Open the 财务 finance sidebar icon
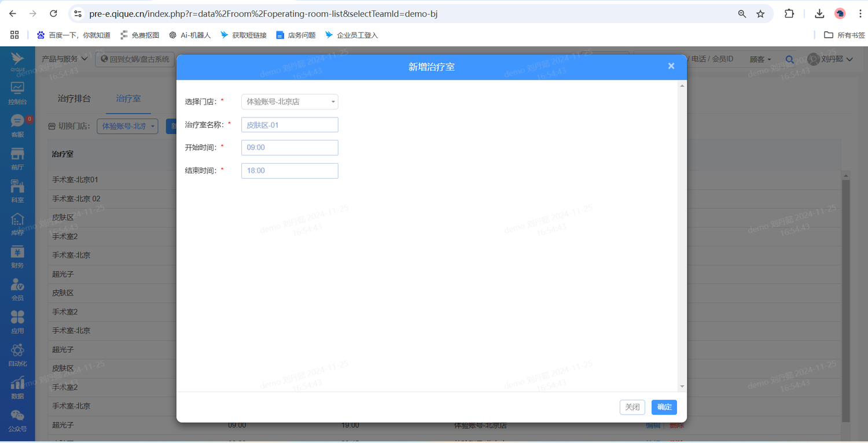The image size is (868, 443). click(x=17, y=257)
